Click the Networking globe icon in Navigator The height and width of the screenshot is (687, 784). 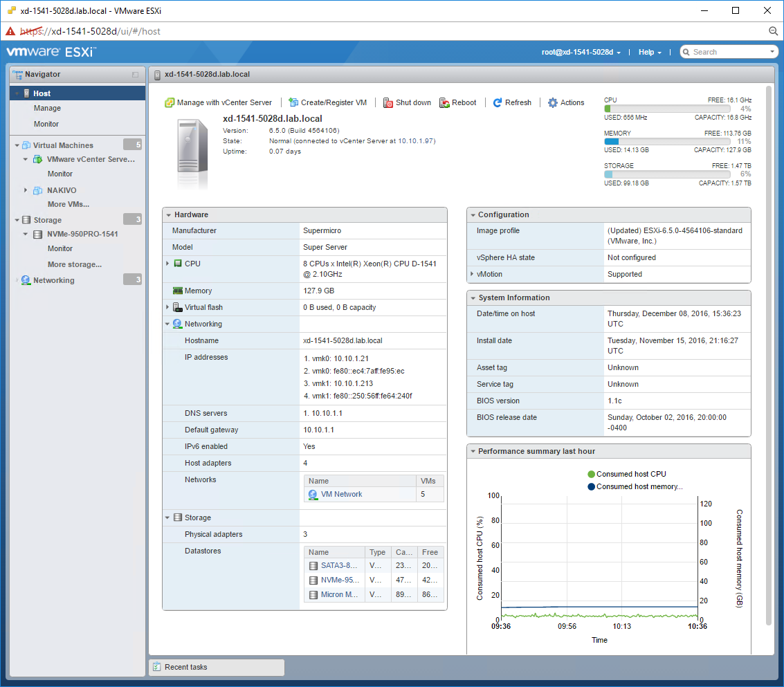point(26,280)
